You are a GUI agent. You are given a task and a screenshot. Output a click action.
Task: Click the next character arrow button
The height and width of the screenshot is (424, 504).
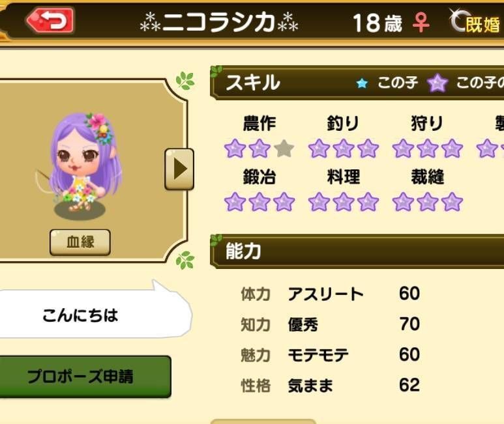pyautogui.click(x=179, y=169)
